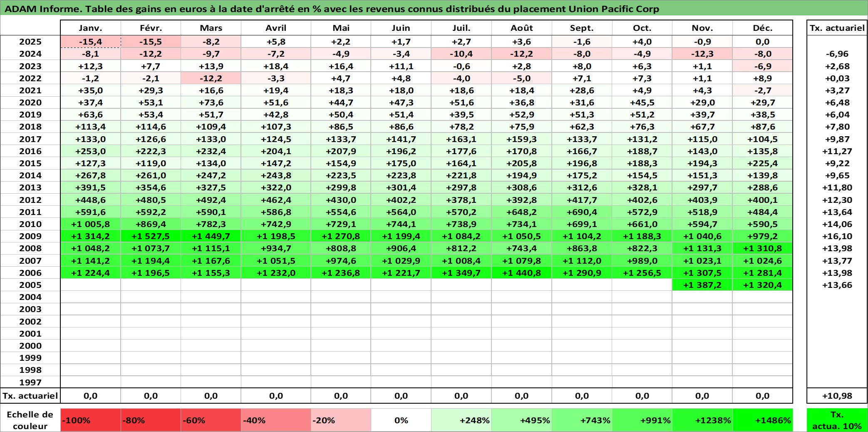The height and width of the screenshot is (432, 868).
Task: Click the 'Avril' column header
Action: click(x=276, y=28)
